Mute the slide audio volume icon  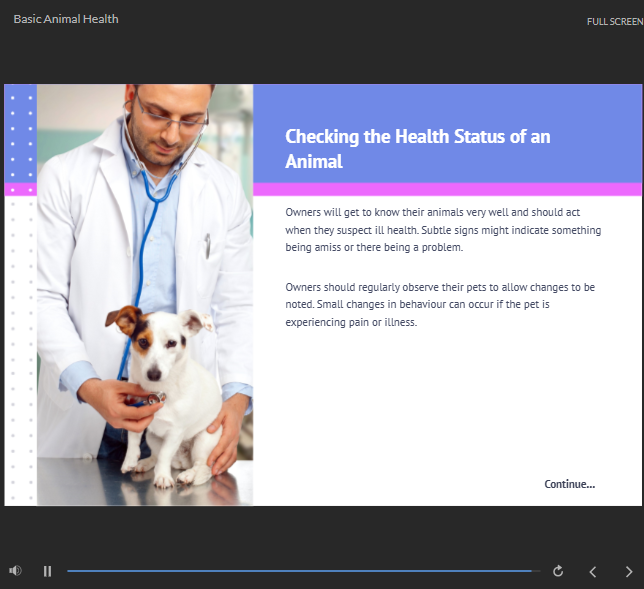point(15,571)
